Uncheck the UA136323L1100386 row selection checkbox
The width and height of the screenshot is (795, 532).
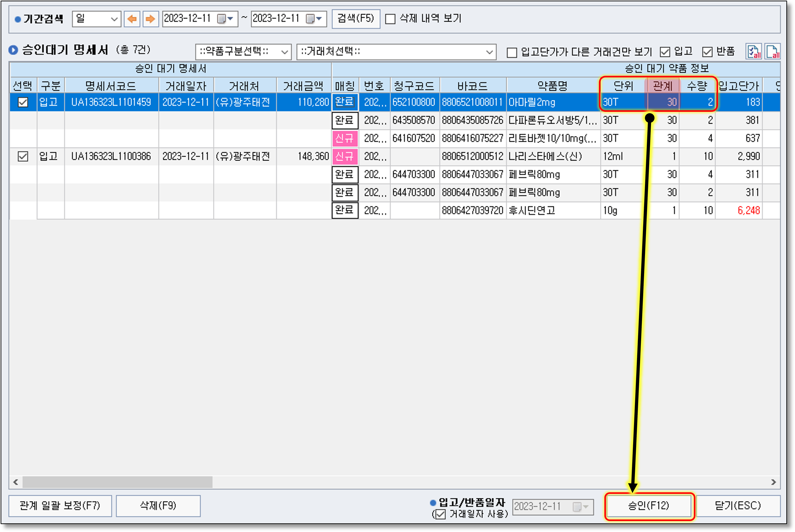[23, 156]
